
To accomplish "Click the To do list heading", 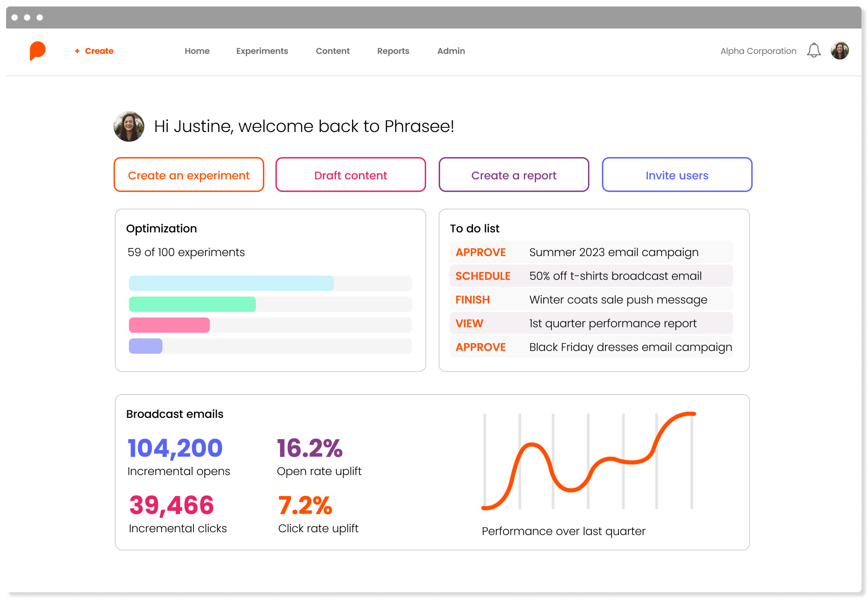I will [x=475, y=229].
